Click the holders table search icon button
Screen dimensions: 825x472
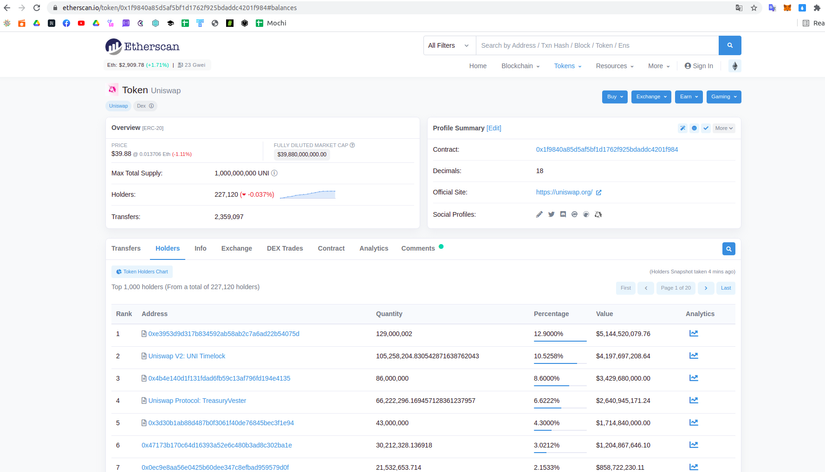click(x=729, y=249)
